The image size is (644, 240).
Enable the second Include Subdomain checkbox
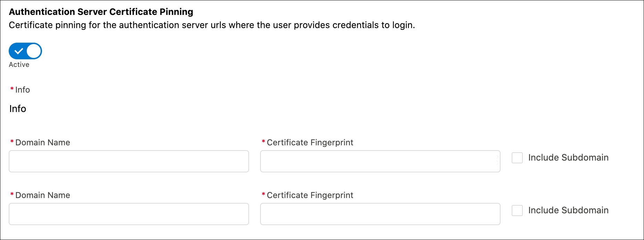[517, 211]
